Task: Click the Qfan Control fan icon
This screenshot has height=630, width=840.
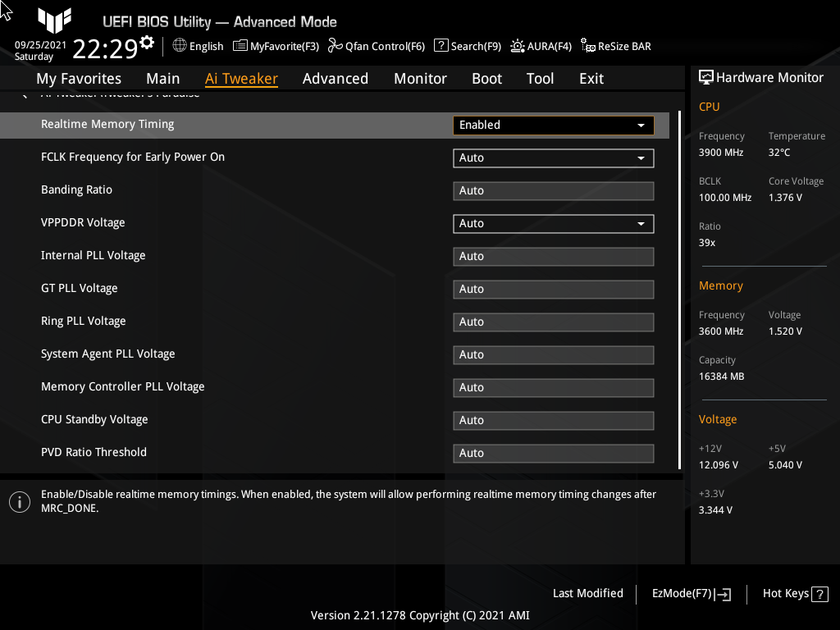Action: (336, 46)
